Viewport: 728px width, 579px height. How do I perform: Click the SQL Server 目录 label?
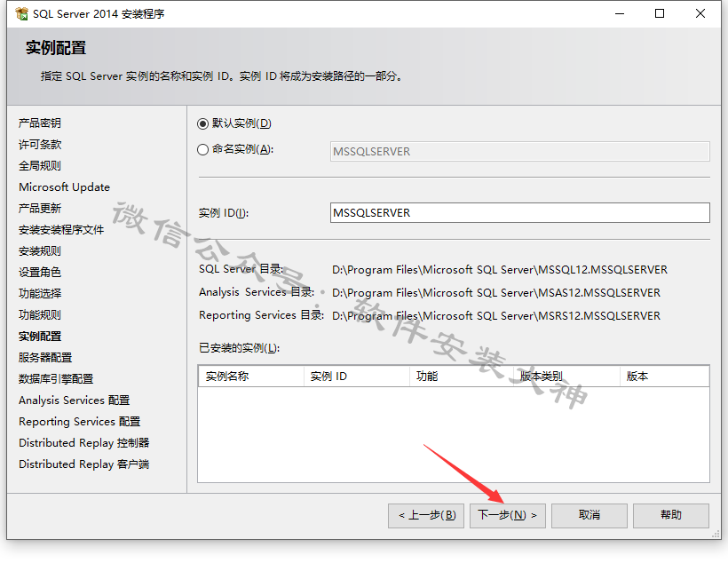pyautogui.click(x=241, y=269)
